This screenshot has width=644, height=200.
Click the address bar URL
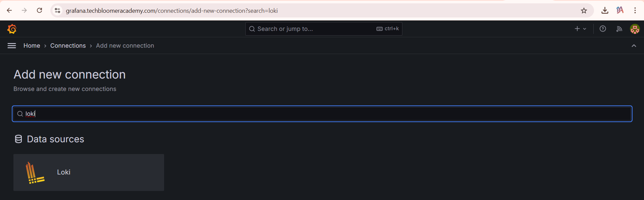tap(172, 11)
